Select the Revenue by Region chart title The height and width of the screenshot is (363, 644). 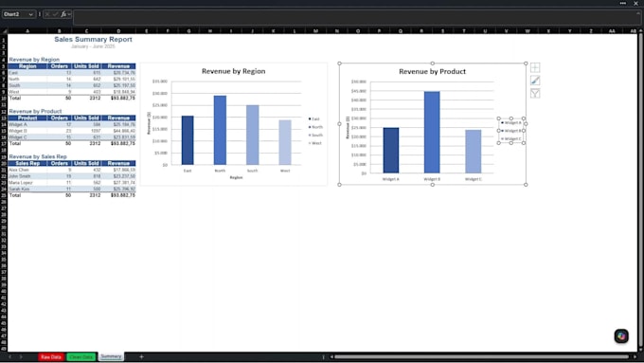pyautogui.click(x=233, y=71)
